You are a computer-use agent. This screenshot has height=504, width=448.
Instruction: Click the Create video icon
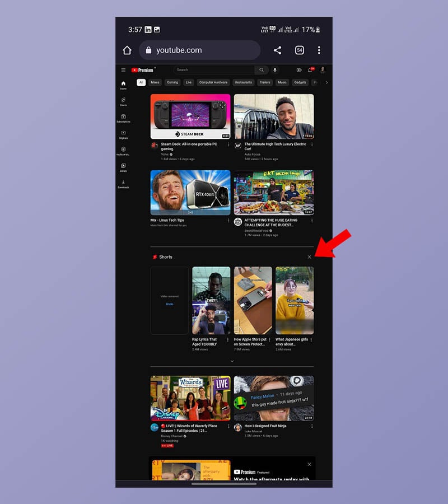click(299, 70)
